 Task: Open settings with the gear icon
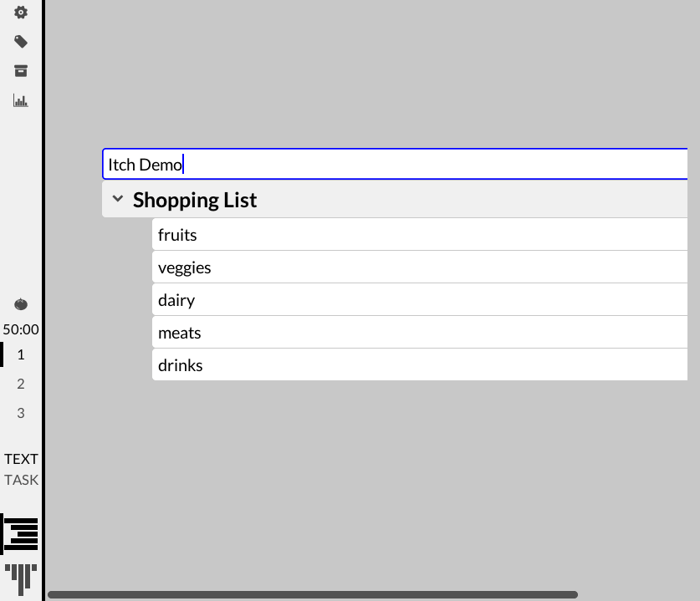21,13
